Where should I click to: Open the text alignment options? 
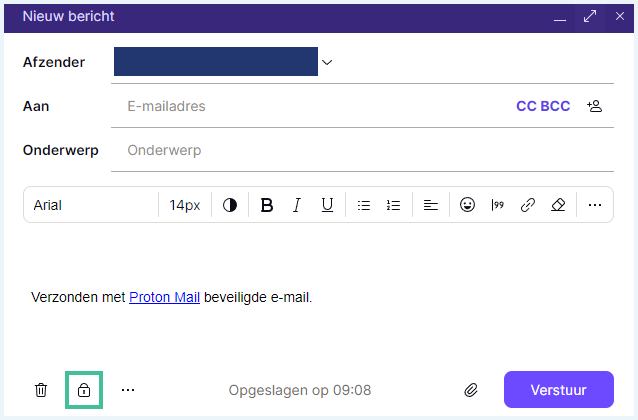430,205
